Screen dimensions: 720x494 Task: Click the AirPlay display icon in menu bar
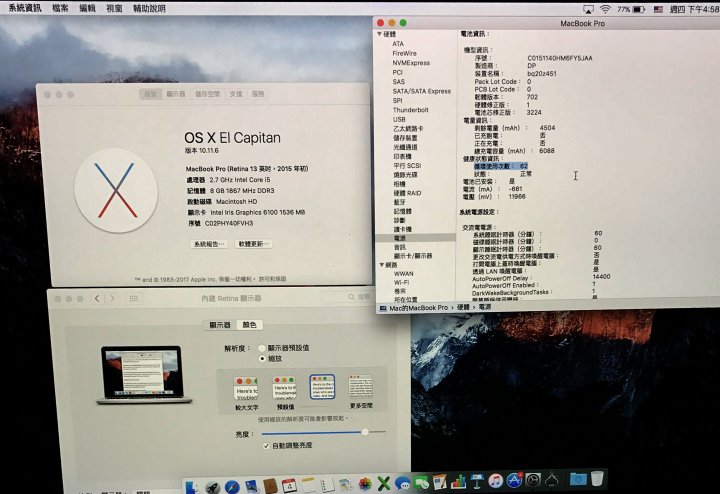[x=588, y=9]
